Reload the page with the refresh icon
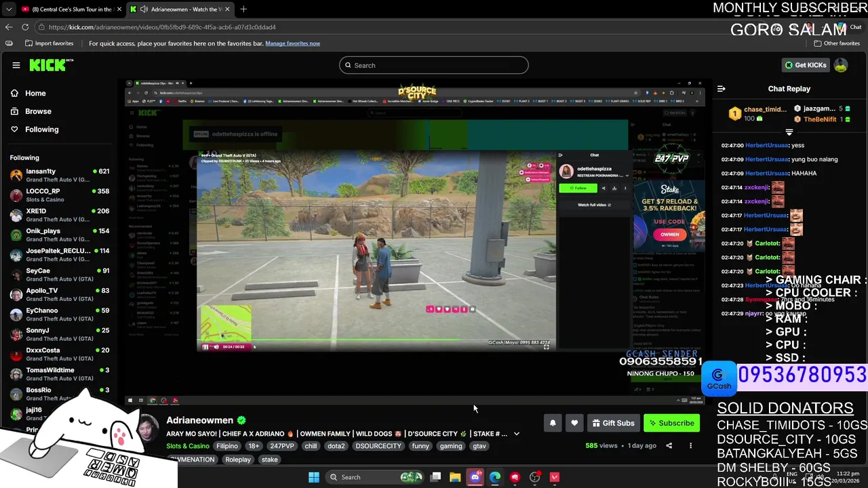The width and height of the screenshot is (868, 488). (x=25, y=27)
